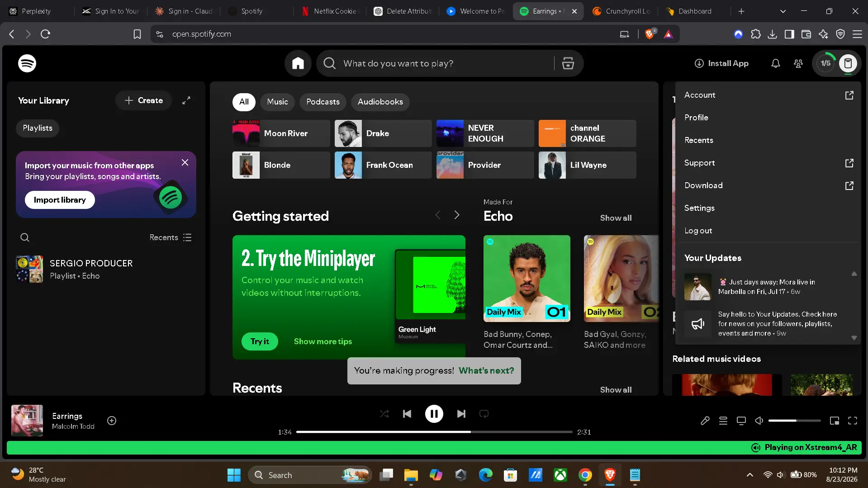Log out of Spotify
868x488 pixels.
click(768, 231)
